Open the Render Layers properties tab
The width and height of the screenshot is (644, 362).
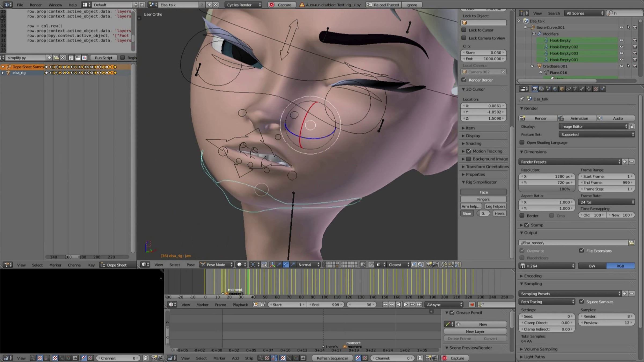(x=541, y=89)
